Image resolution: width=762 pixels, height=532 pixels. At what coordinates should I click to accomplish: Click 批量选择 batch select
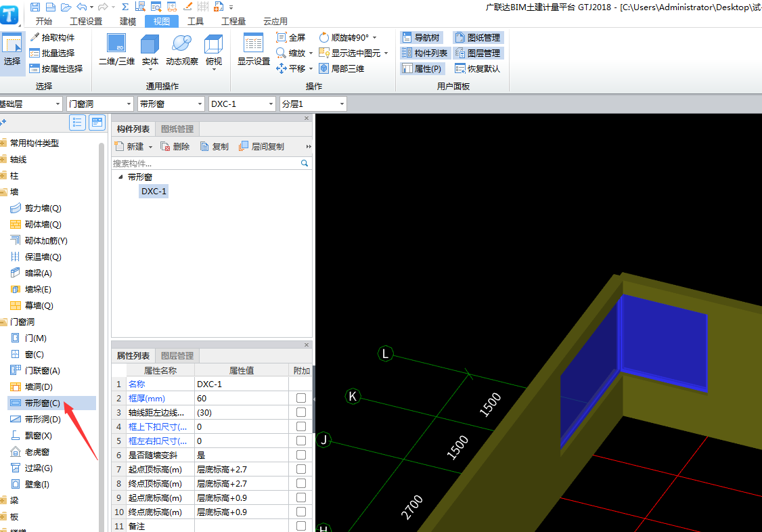click(53, 53)
